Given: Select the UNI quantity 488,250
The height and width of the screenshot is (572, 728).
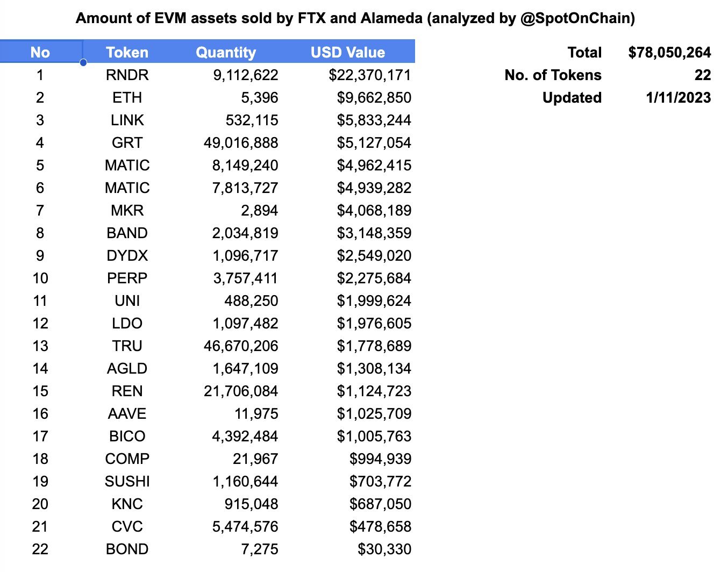Looking at the screenshot, I should [x=251, y=301].
